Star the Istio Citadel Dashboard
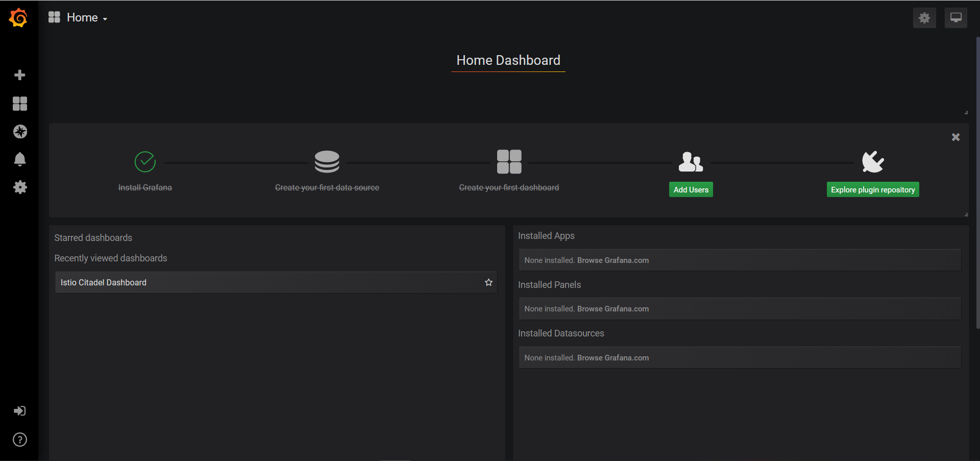Viewport: 980px width, 461px height. (x=488, y=282)
